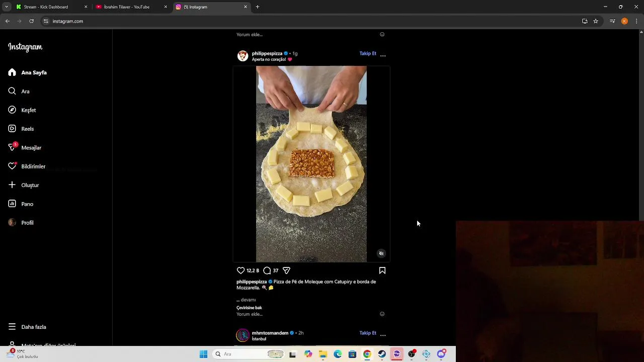Open Reels from the sidebar
Viewport: 644px width, 362px height.
click(28, 129)
